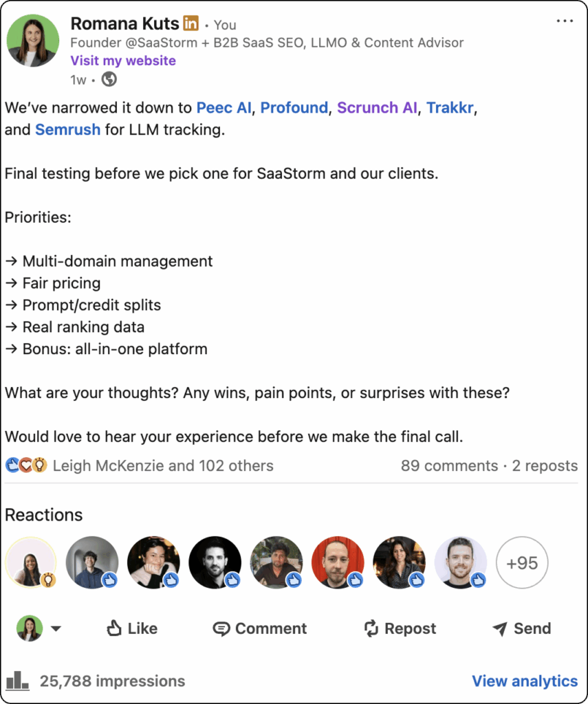The image size is (588, 704).
Task: Click the Repost arrows icon
Action: (371, 628)
